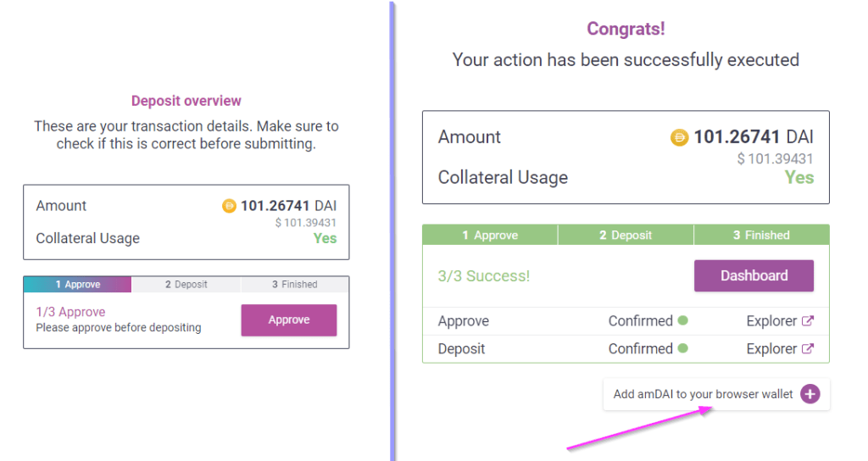
Task: Select the green 2 Deposit step tab
Action: (626, 235)
